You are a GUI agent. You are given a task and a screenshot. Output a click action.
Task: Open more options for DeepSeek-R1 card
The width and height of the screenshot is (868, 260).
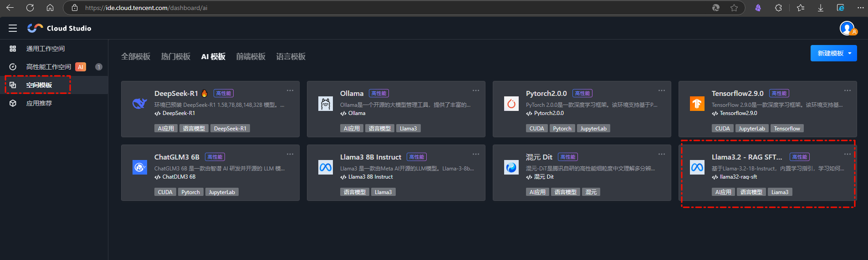tap(290, 90)
